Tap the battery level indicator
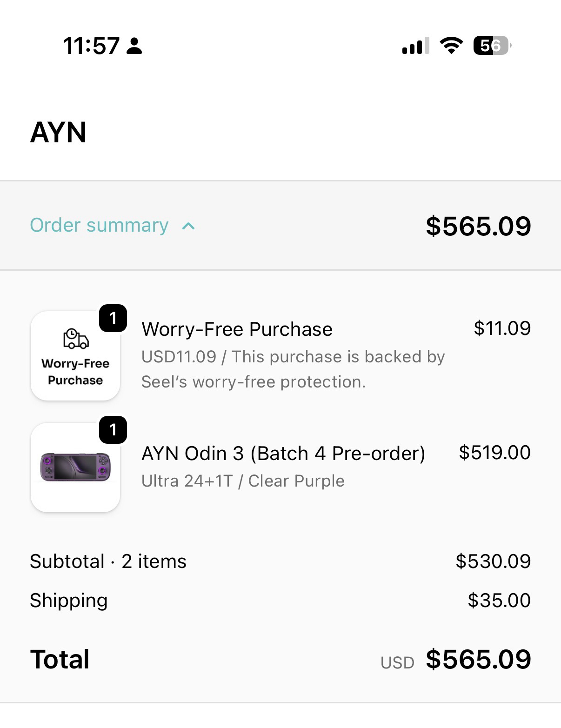The width and height of the screenshot is (561, 728). (492, 46)
